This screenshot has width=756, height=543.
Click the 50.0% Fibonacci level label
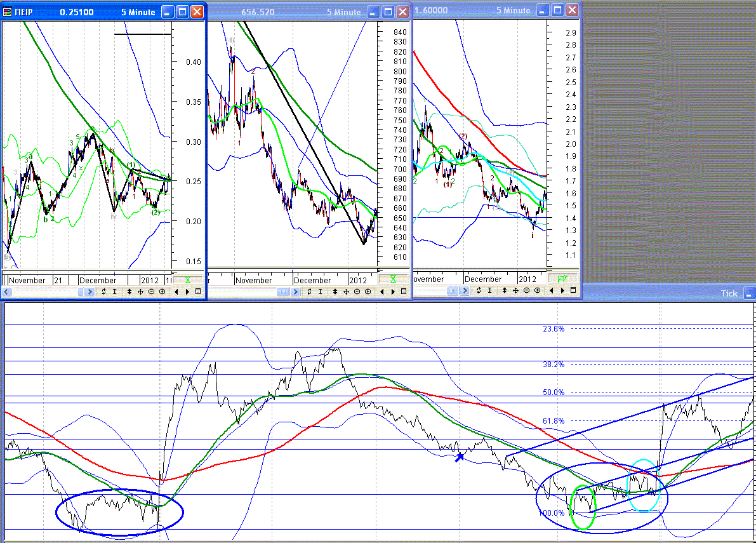coord(554,392)
